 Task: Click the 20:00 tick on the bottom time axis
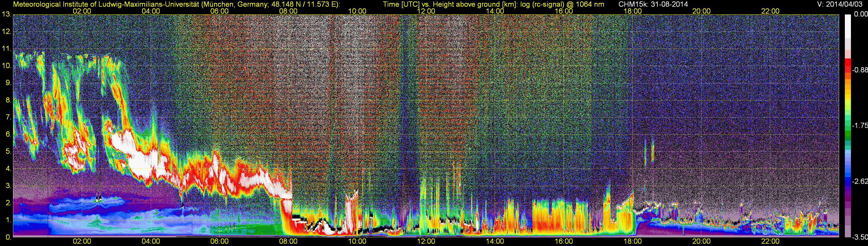tap(702, 241)
